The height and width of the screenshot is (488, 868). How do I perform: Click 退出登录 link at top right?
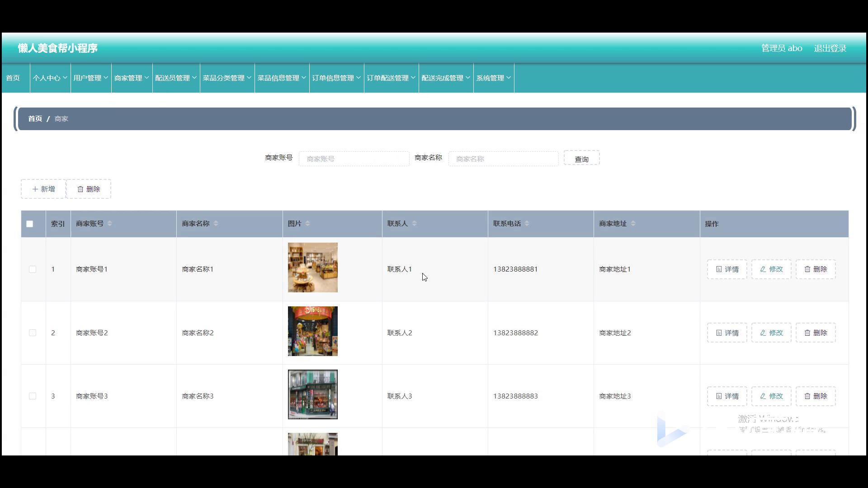[x=830, y=48]
